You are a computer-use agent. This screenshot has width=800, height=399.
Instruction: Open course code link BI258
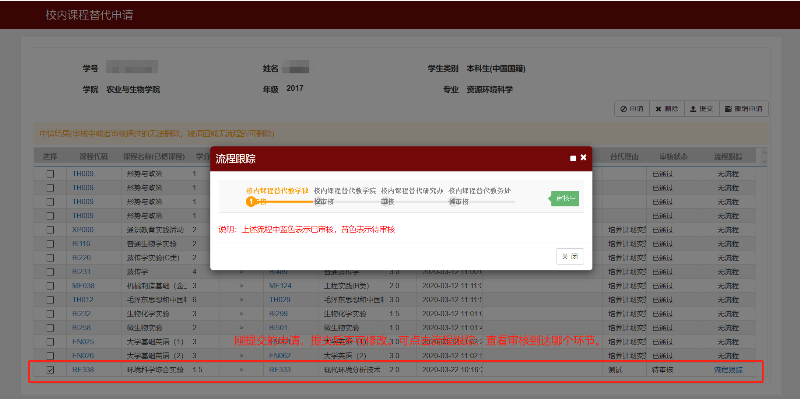pyautogui.click(x=82, y=327)
